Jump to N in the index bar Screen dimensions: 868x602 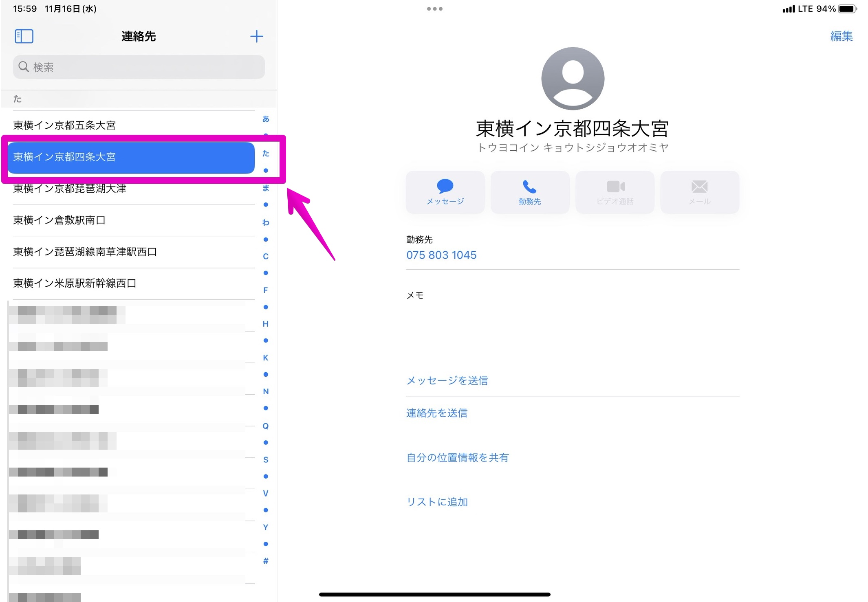(x=266, y=391)
